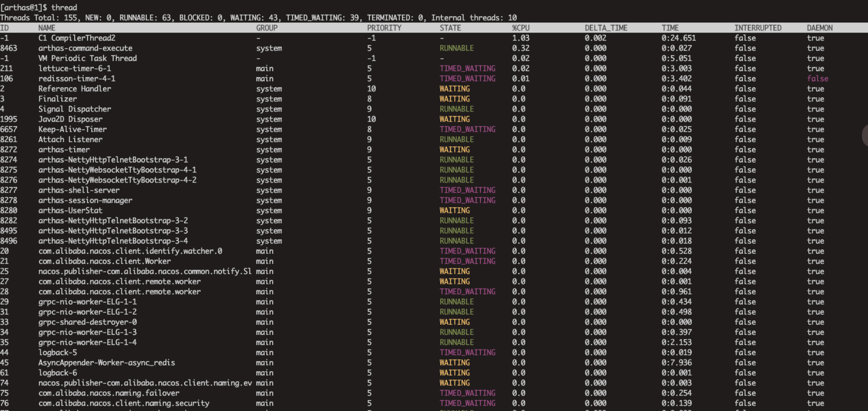Select 'com.alibaba.nacos.client.naming.security' thread name

click(124, 403)
